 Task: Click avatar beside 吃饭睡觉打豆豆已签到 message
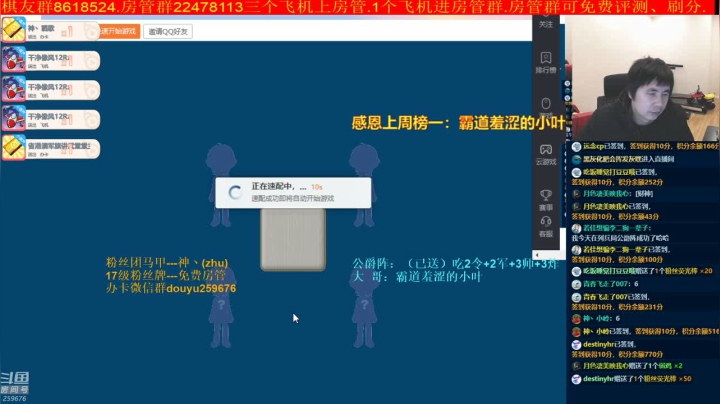[576, 172]
